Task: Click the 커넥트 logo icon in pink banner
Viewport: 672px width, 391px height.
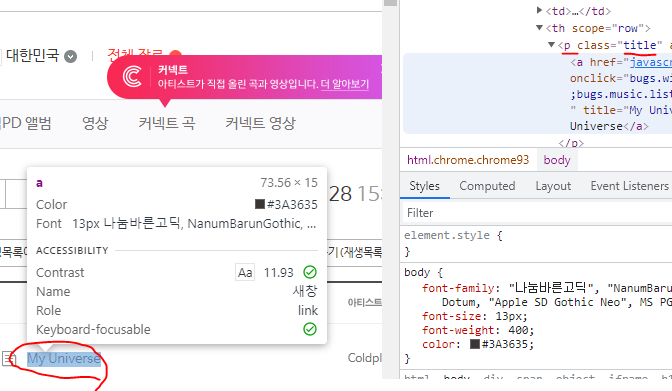Action: click(x=132, y=77)
